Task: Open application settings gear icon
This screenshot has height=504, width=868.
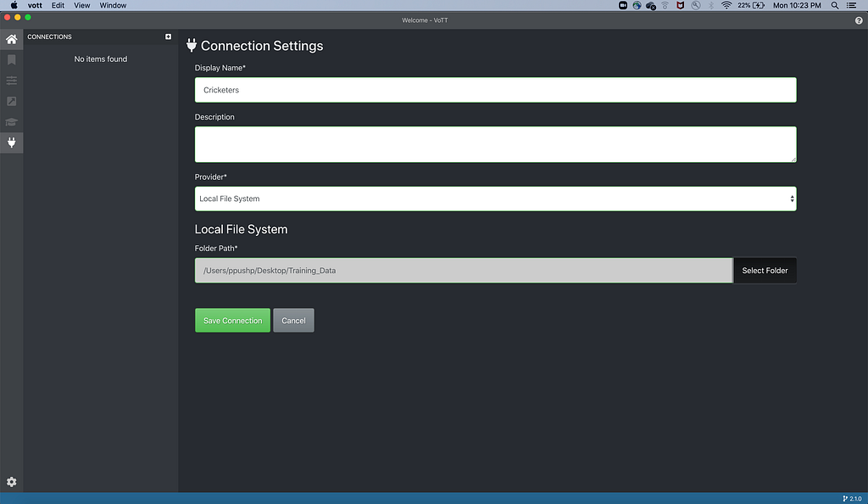Action: [x=12, y=482]
